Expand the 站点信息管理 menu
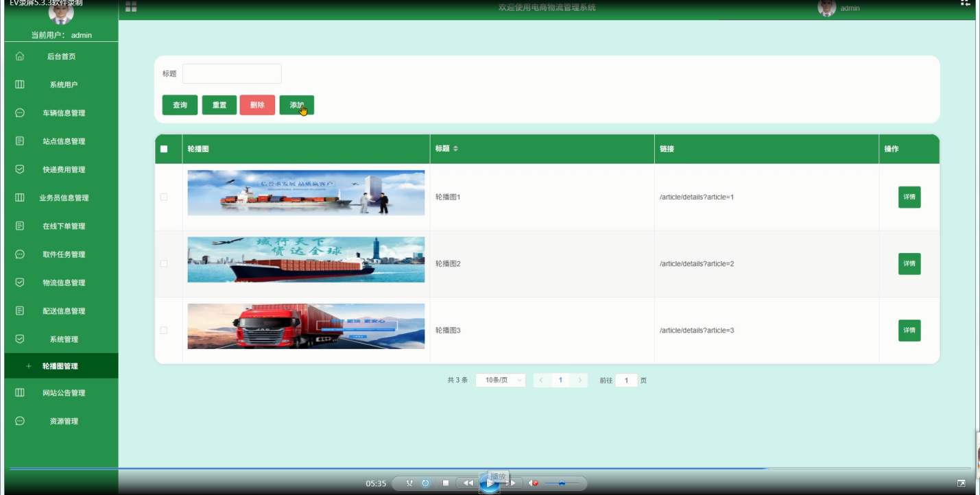This screenshot has width=980, height=495. 61,141
